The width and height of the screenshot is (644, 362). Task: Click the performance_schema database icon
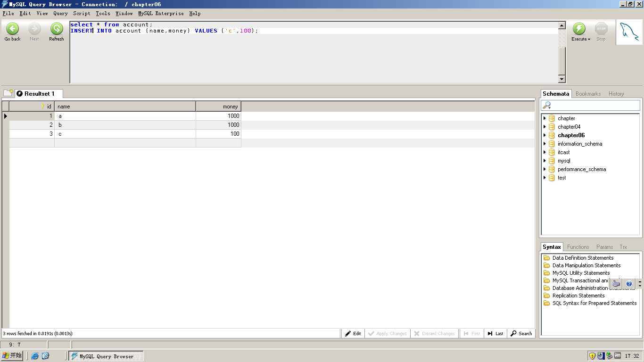552,169
